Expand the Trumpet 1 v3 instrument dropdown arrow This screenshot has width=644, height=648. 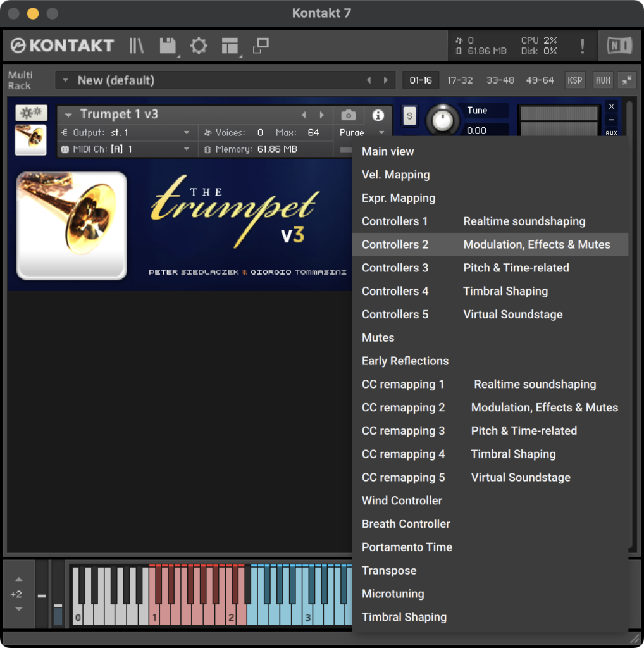tap(68, 115)
